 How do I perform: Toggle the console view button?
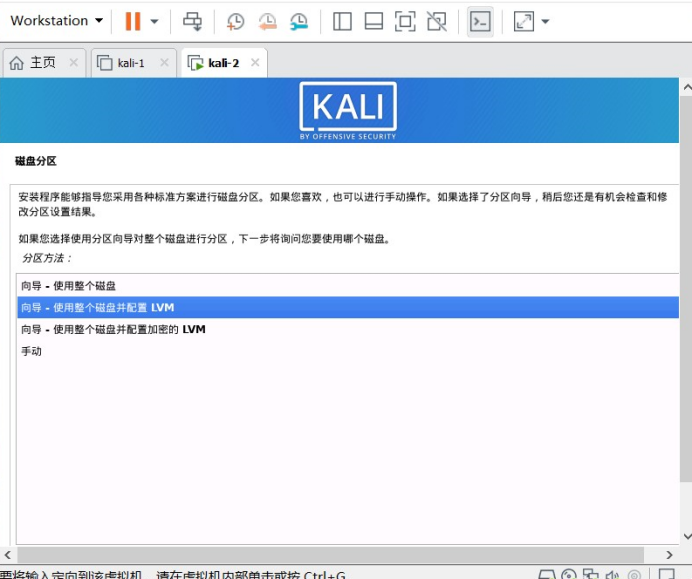[x=480, y=21]
